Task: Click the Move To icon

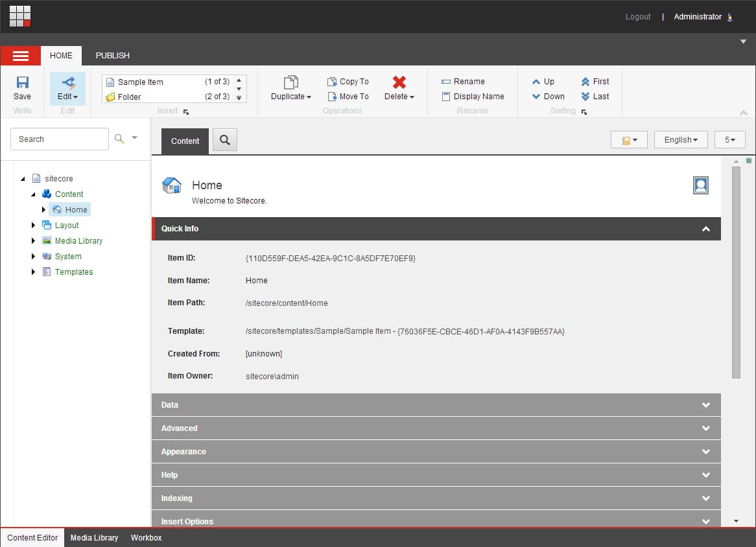Action: (x=348, y=96)
